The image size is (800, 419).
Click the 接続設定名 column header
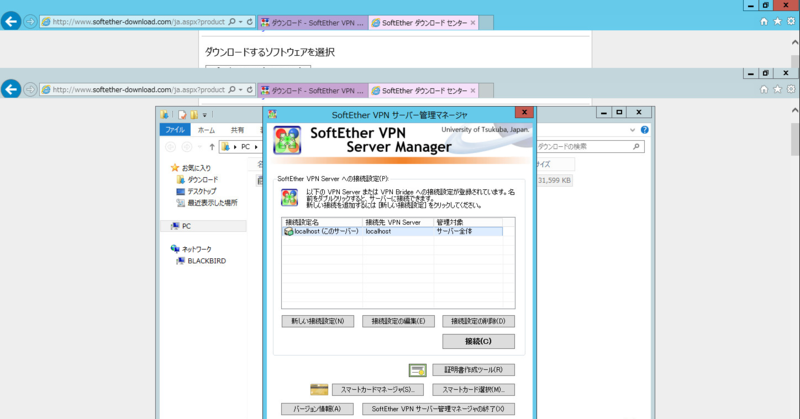[322, 223]
